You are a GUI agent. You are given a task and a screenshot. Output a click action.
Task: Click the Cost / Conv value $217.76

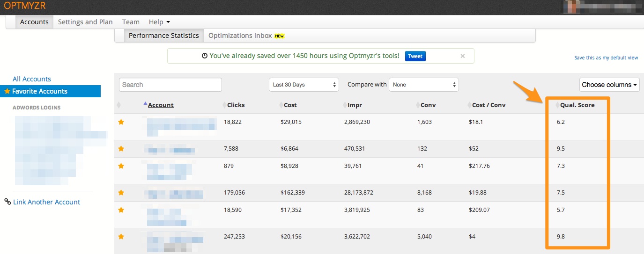pyautogui.click(x=479, y=166)
